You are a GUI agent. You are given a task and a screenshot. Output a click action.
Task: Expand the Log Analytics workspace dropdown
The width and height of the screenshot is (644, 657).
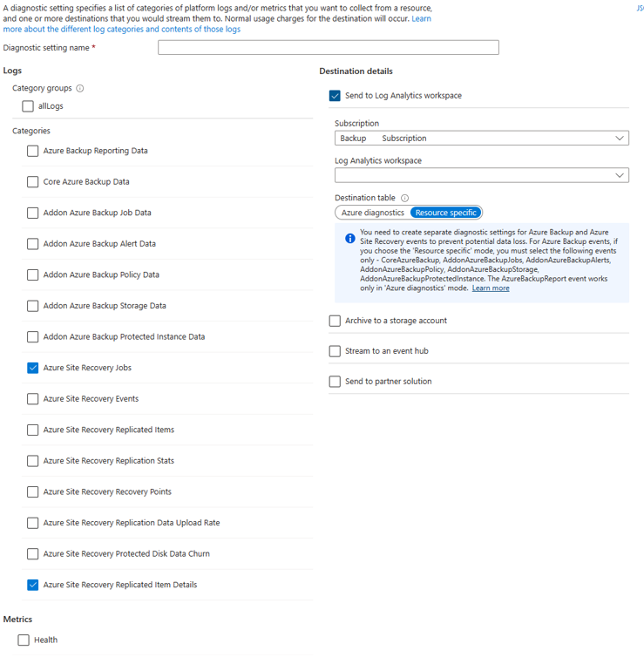(481, 175)
